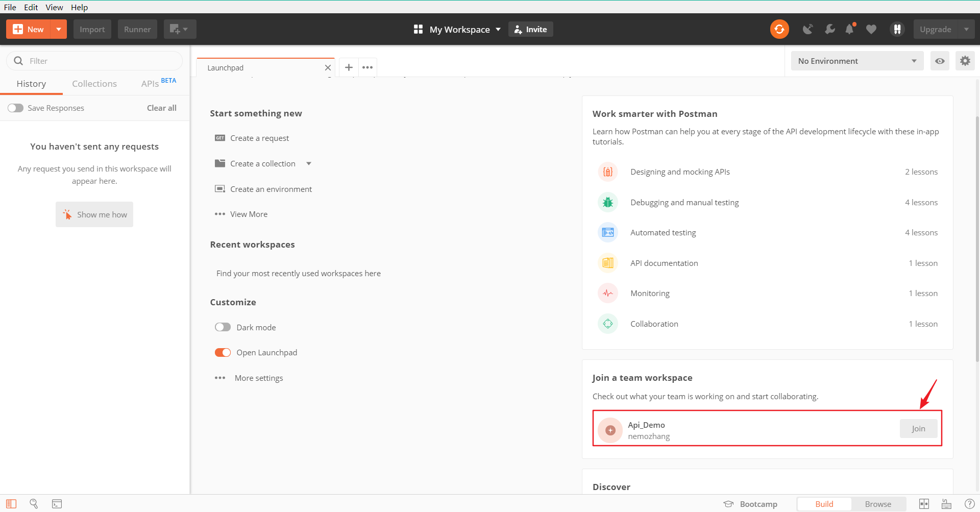980x512 pixels.
Task: Open Find and Replace icon
Action: click(34, 504)
